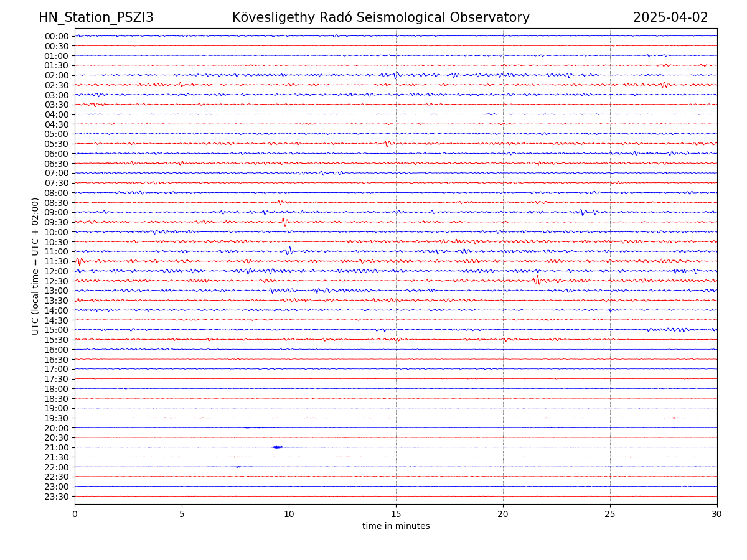Click the HN_Station_PSZI3 station title
This screenshot has width=747, height=560.
tap(96, 17)
